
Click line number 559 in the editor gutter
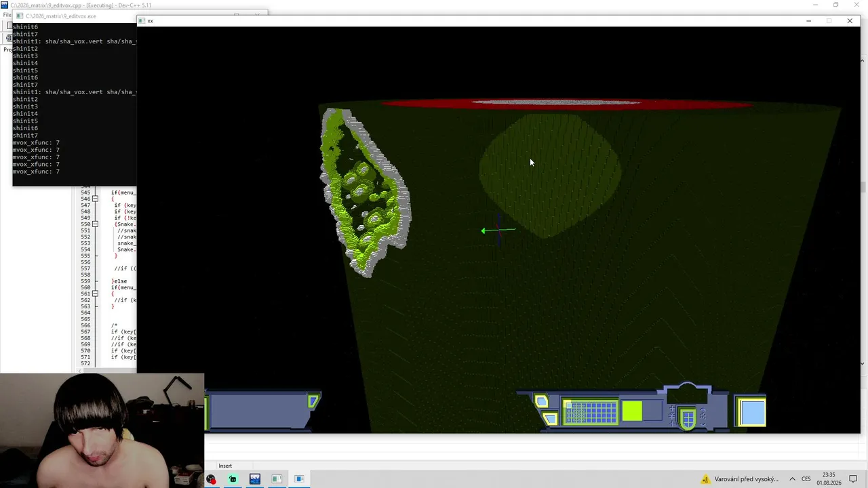85,281
